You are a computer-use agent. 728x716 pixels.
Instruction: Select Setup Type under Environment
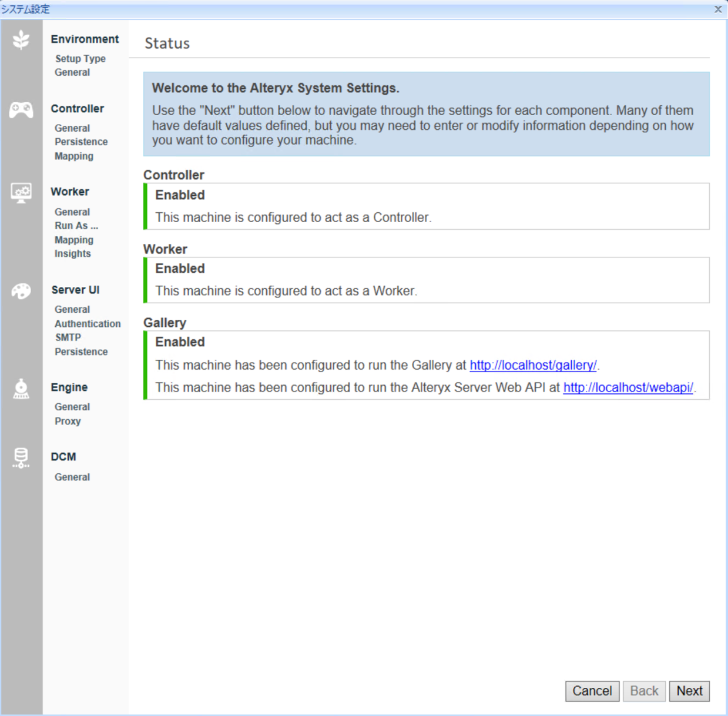[80, 59]
